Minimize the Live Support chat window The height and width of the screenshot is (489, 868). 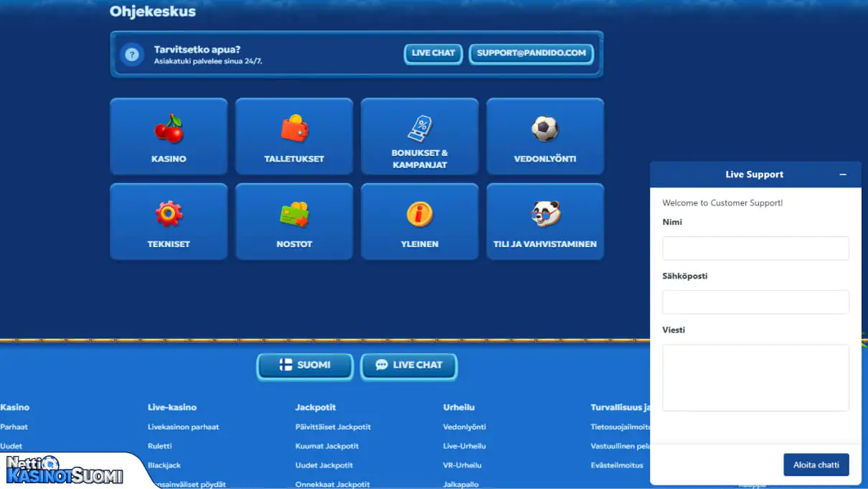(843, 174)
